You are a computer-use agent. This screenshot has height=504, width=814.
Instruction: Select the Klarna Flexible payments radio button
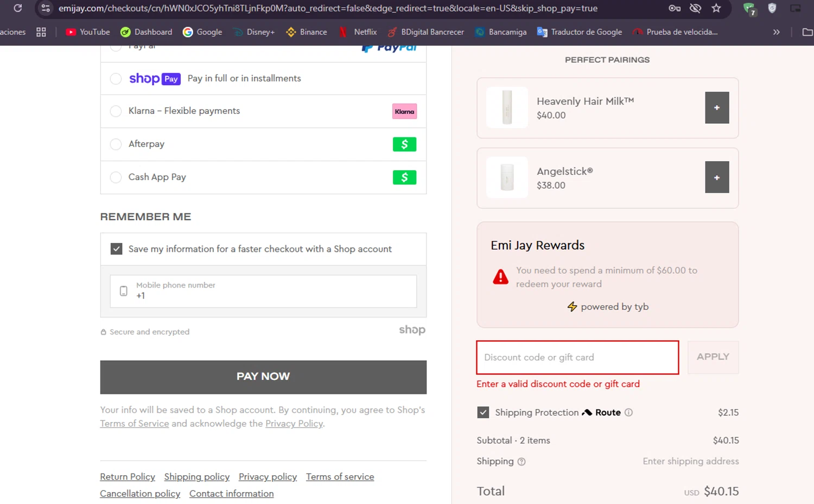(x=116, y=111)
